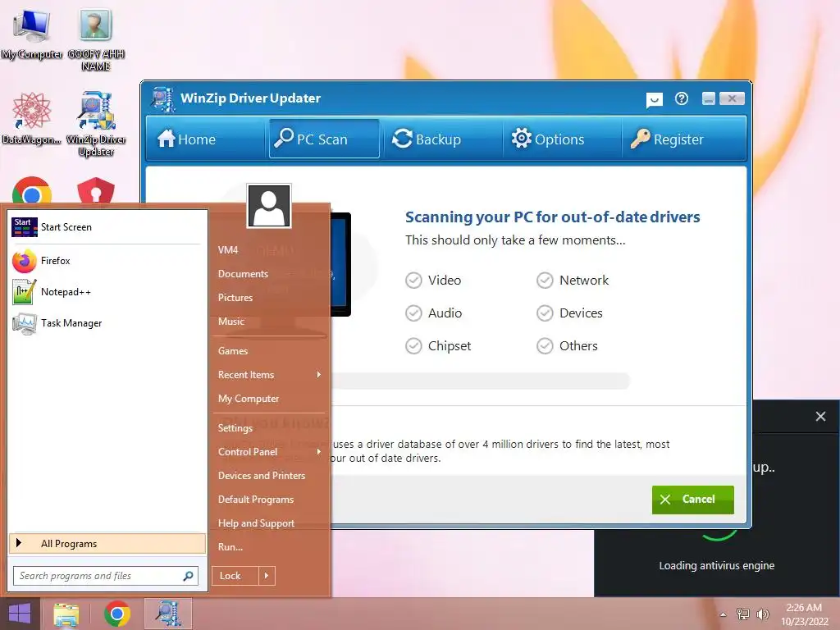Click the Audio scan check indicator
The height and width of the screenshot is (630, 840).
[413, 313]
